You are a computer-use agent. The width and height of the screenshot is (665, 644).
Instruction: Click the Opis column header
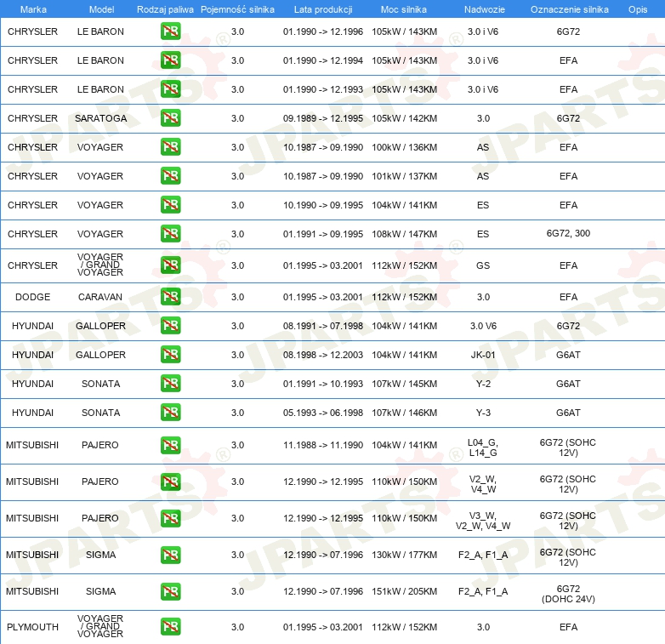(637, 9)
